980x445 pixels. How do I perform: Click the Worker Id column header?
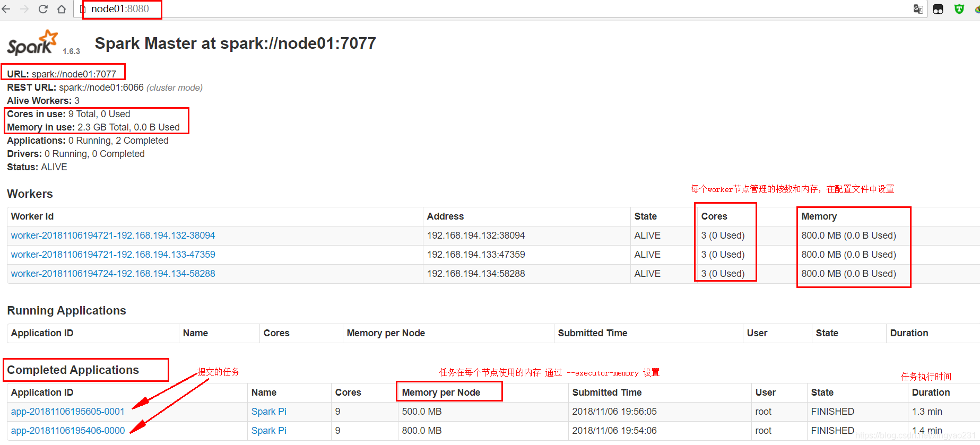coord(32,216)
